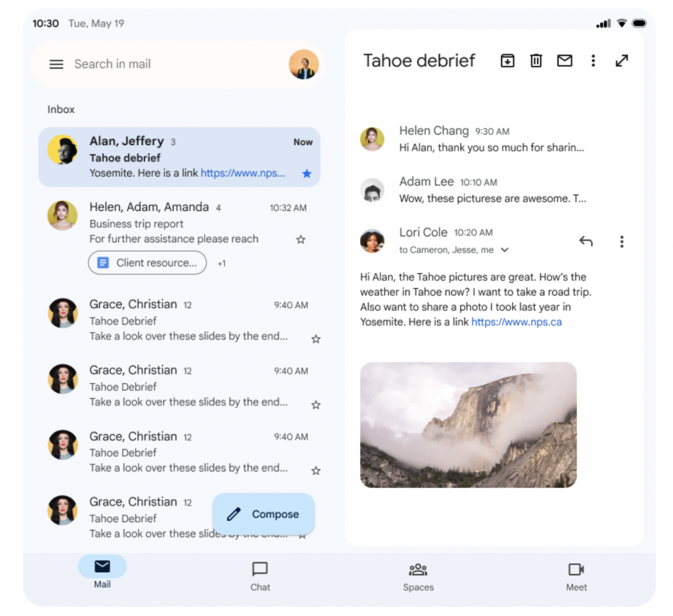Screen dimensions: 673x616
Task: Reply to Lori Cole's message
Action: (x=586, y=241)
